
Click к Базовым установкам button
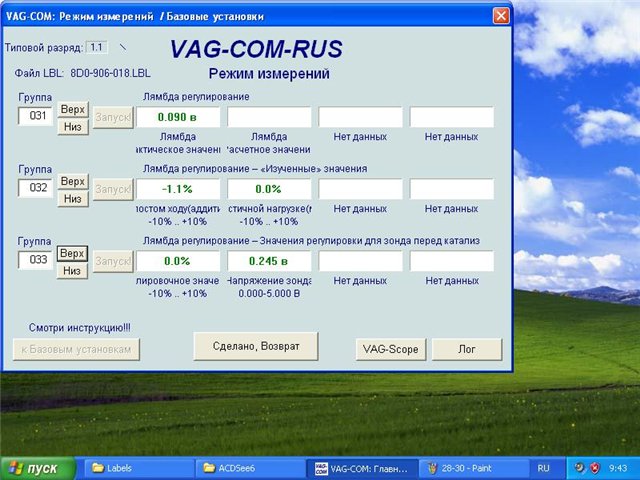[76, 349]
